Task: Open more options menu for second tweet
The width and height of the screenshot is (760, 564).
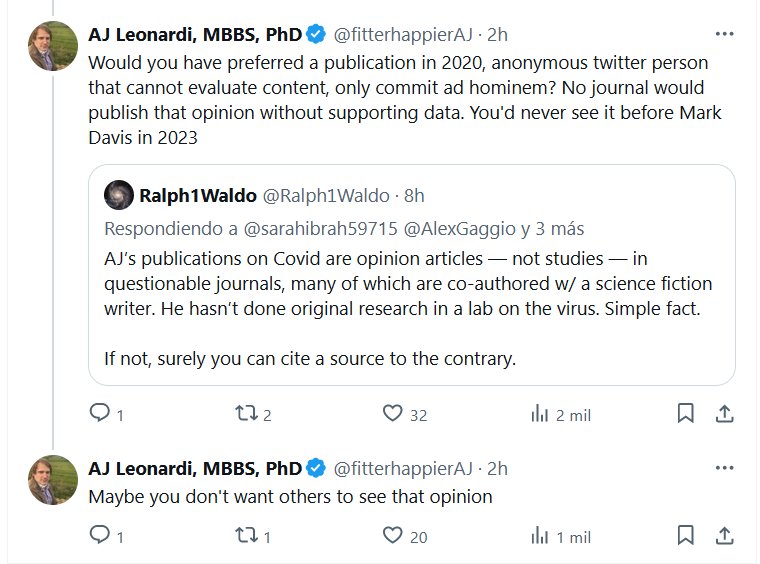Action: click(x=726, y=467)
